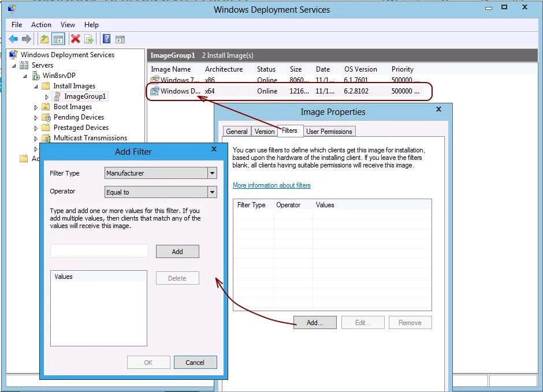Switch to the General tab
543x392 pixels.
pyautogui.click(x=237, y=132)
